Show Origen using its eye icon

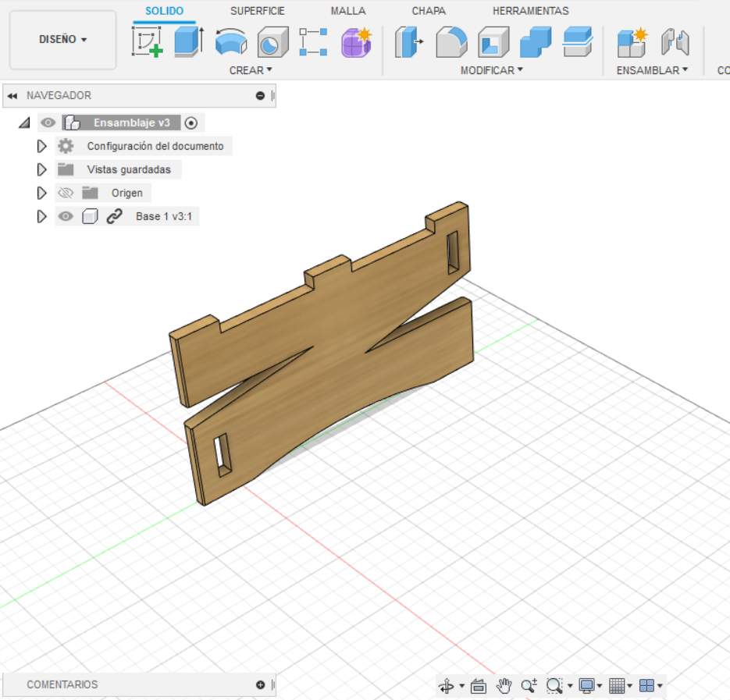(66, 193)
